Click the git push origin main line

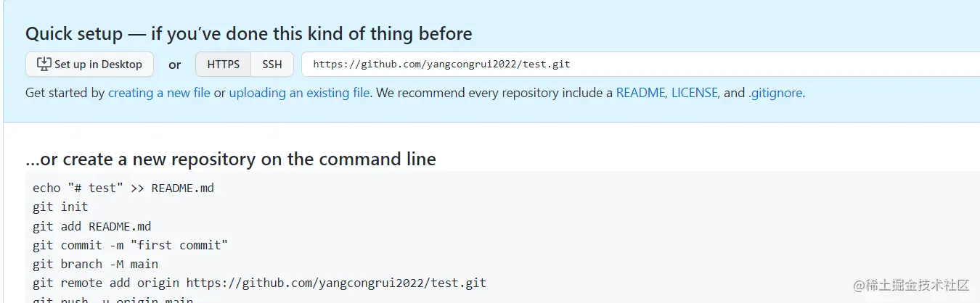point(113,299)
